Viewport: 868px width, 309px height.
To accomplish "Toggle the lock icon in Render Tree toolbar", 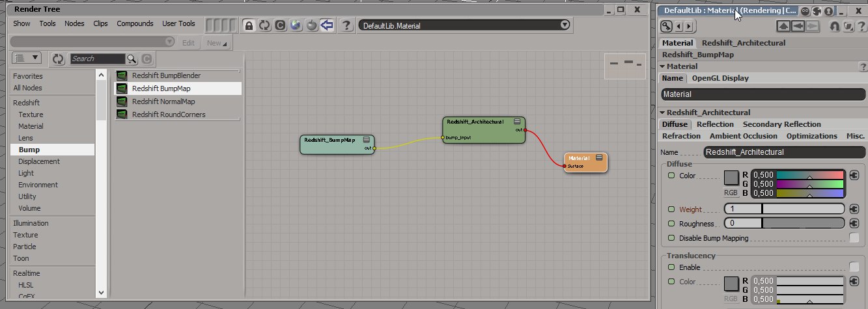I will point(249,25).
